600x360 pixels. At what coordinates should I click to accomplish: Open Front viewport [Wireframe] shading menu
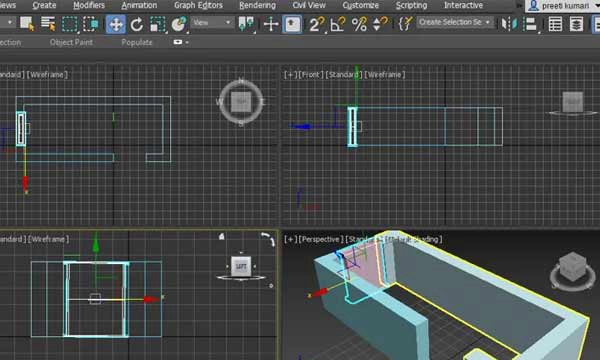[385, 75]
